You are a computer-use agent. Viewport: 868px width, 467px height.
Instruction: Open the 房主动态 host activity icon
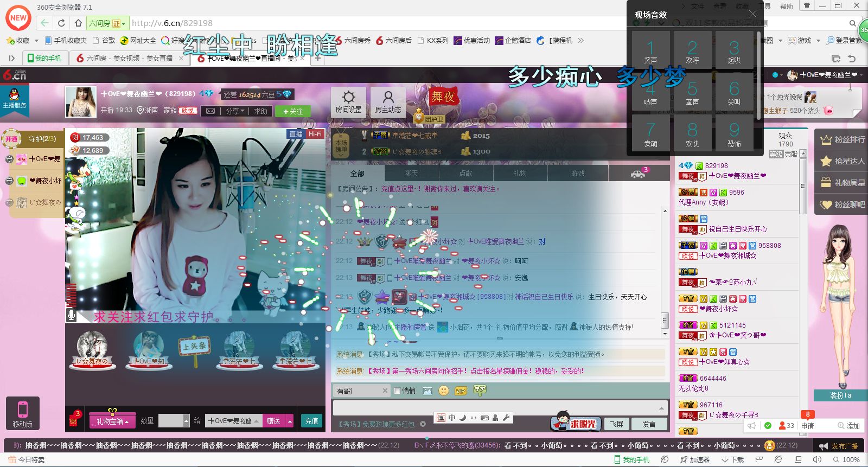tap(388, 102)
